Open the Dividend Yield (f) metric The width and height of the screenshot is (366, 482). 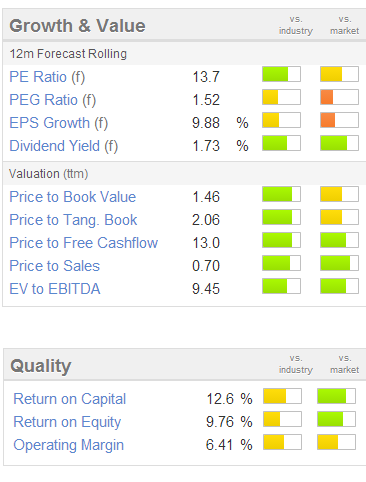[64, 146]
